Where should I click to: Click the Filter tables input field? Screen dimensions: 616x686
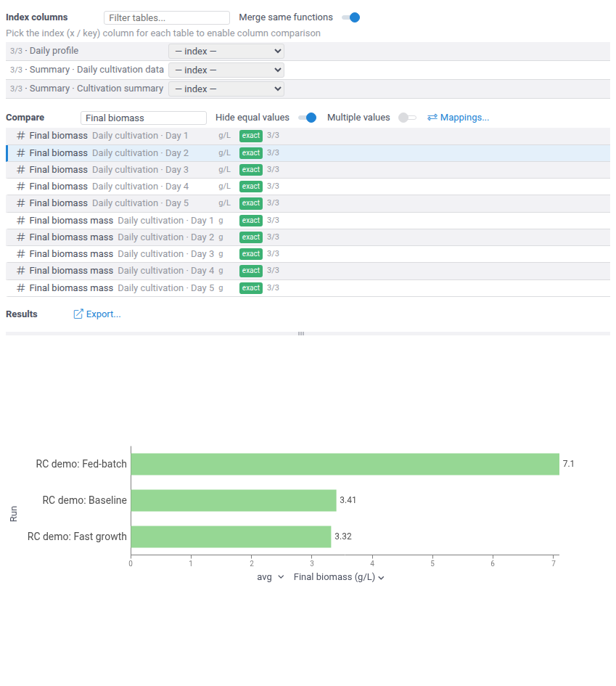pyautogui.click(x=167, y=18)
